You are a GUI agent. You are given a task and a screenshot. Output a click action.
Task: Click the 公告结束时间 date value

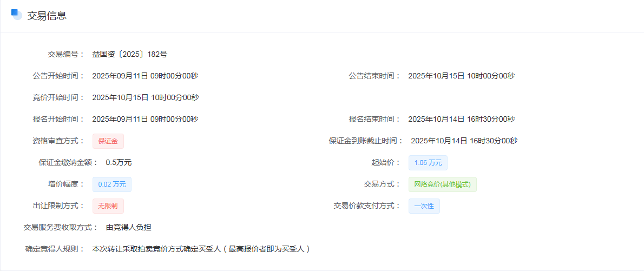461,76
